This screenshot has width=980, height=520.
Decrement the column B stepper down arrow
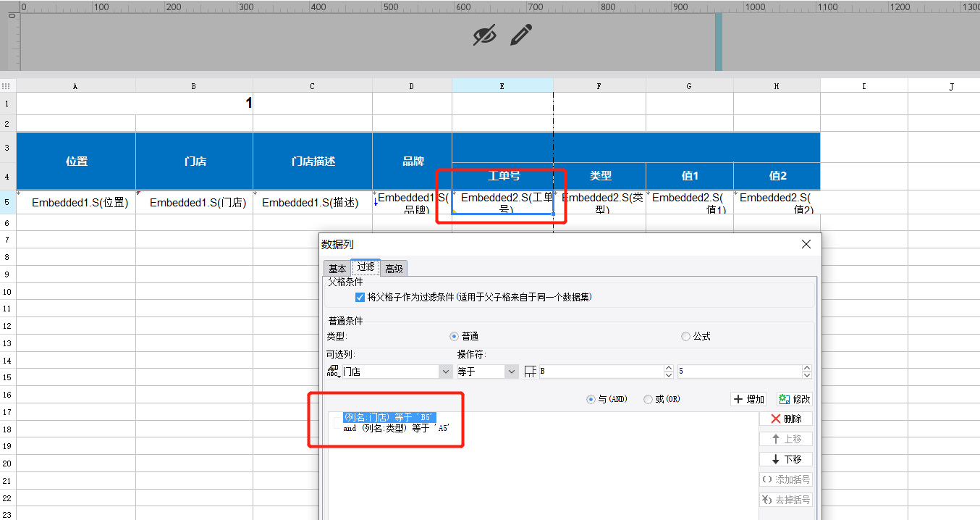click(669, 375)
